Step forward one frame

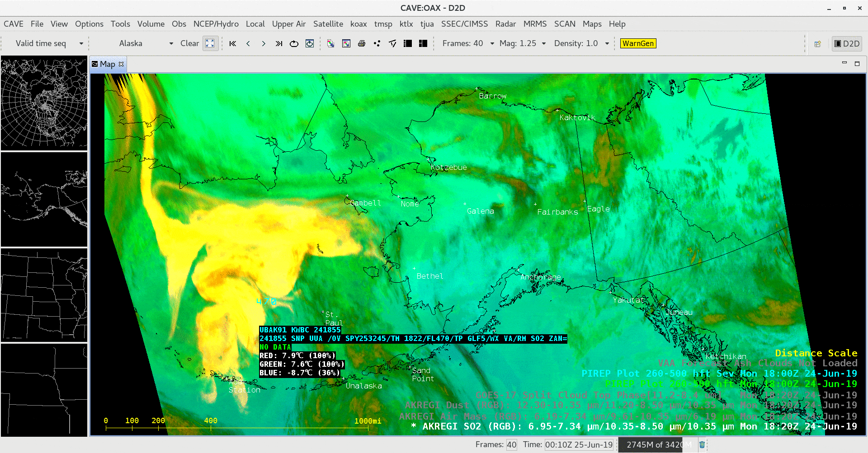coord(264,43)
